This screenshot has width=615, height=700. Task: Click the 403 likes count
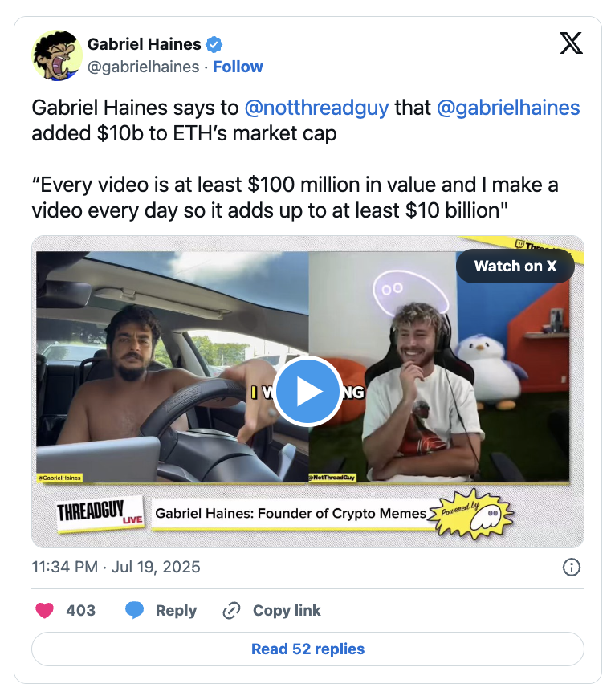pos(81,610)
